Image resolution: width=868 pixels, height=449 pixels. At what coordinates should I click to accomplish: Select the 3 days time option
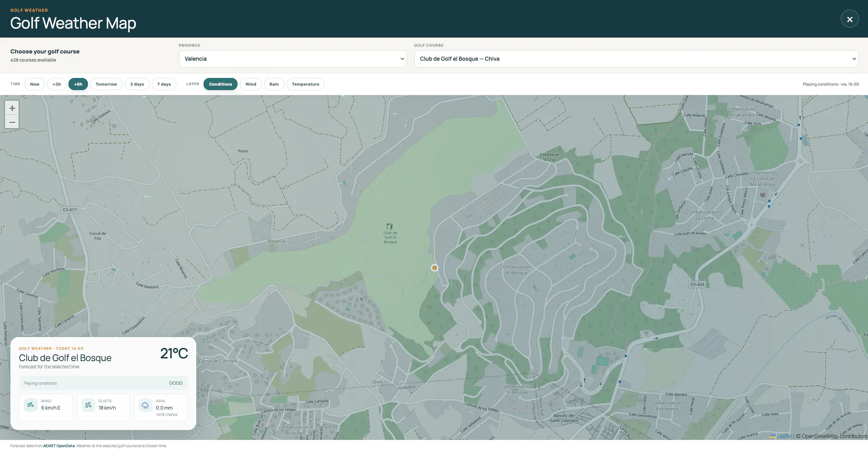137,84
